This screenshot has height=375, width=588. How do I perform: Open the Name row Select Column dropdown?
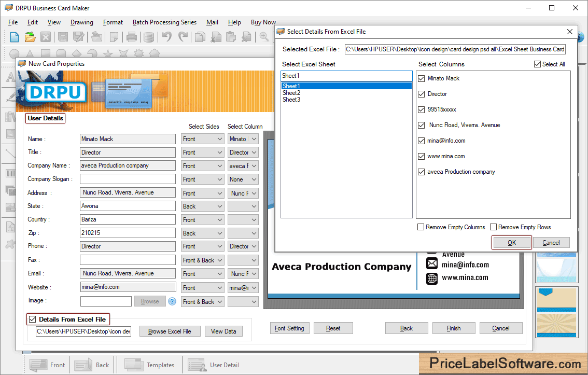[x=243, y=139]
